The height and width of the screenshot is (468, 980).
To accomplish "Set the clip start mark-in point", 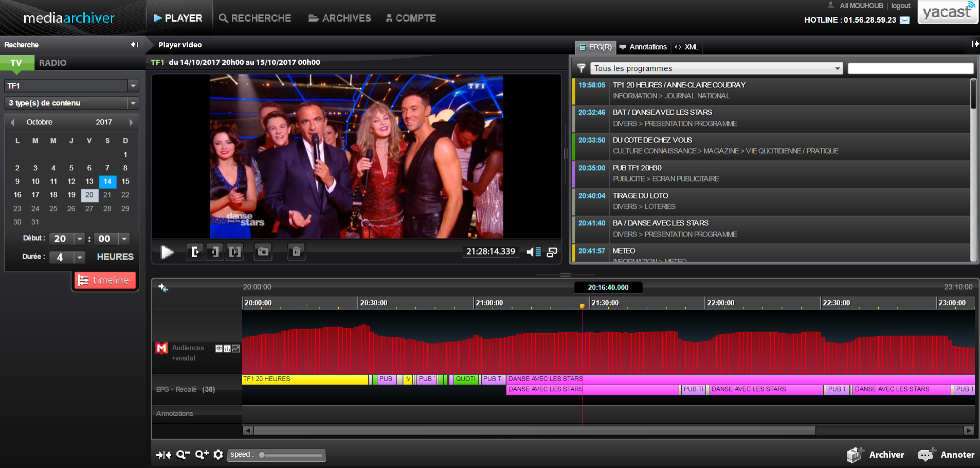I will tap(195, 252).
